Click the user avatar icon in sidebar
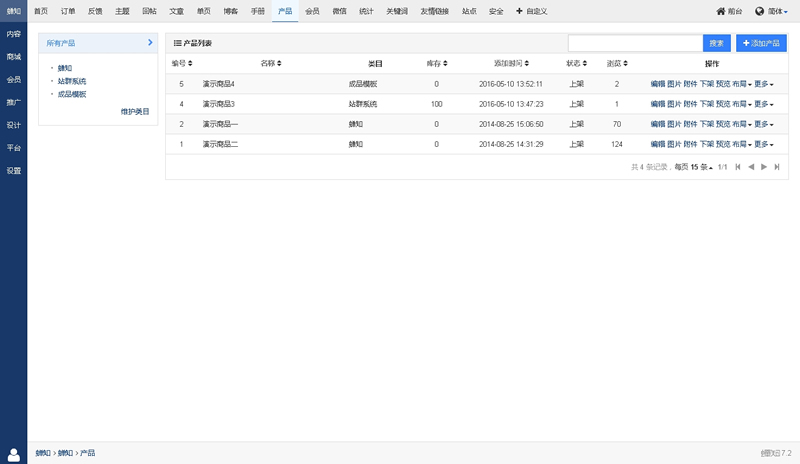Screen dimensions: 800x464 pos(13,454)
